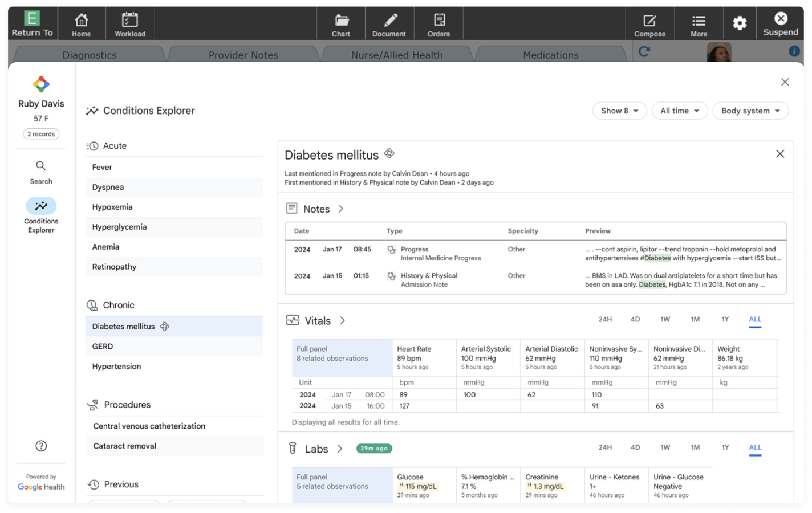Viewport: 812px width, 513px height.
Task: Switch Vitals range to 1Y
Action: 725,320
